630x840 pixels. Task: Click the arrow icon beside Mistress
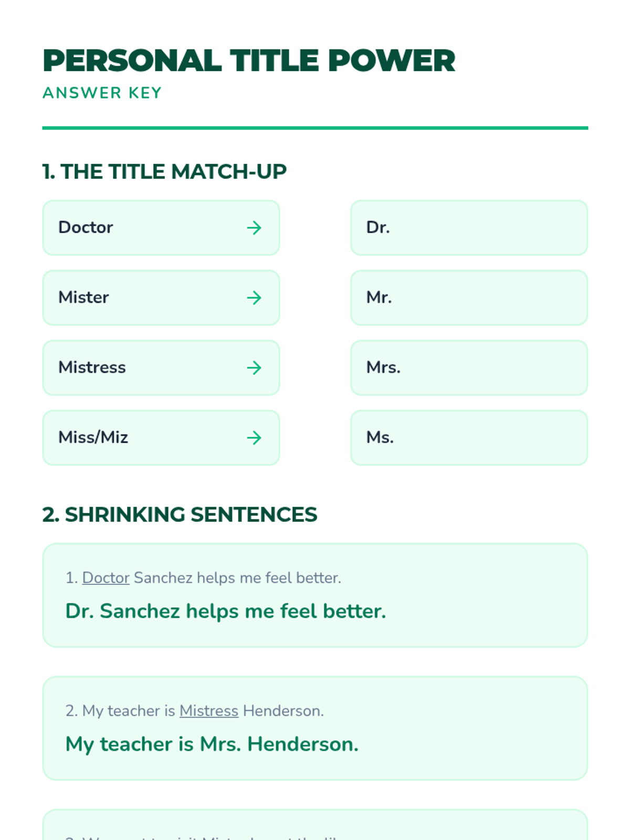(x=254, y=367)
